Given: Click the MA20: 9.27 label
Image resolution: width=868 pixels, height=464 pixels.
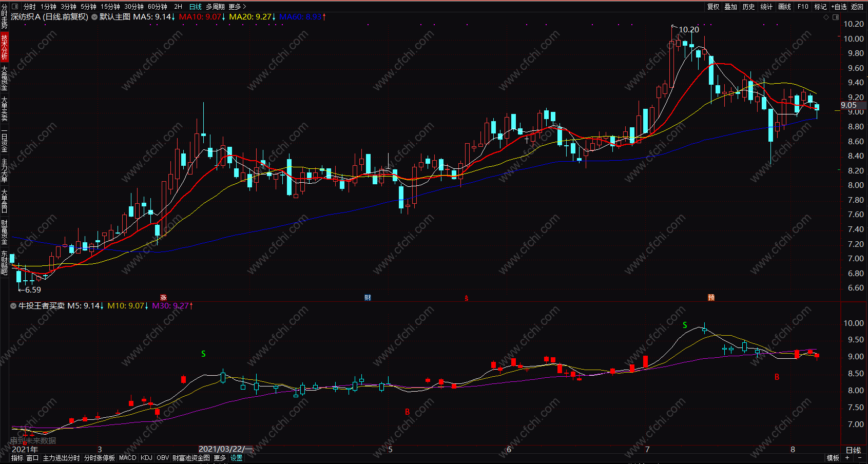Looking at the screenshot, I should (x=252, y=17).
